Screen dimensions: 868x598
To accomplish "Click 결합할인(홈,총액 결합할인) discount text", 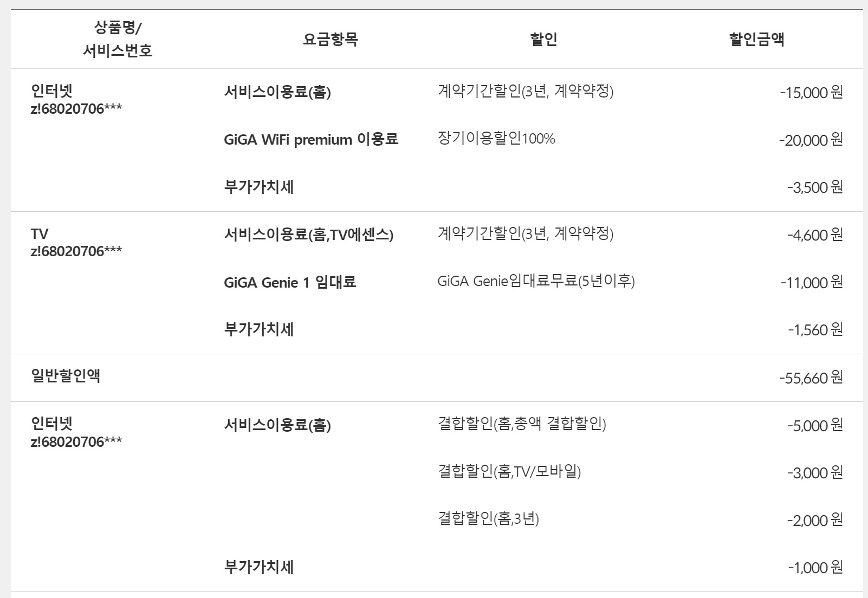I will [x=522, y=424].
